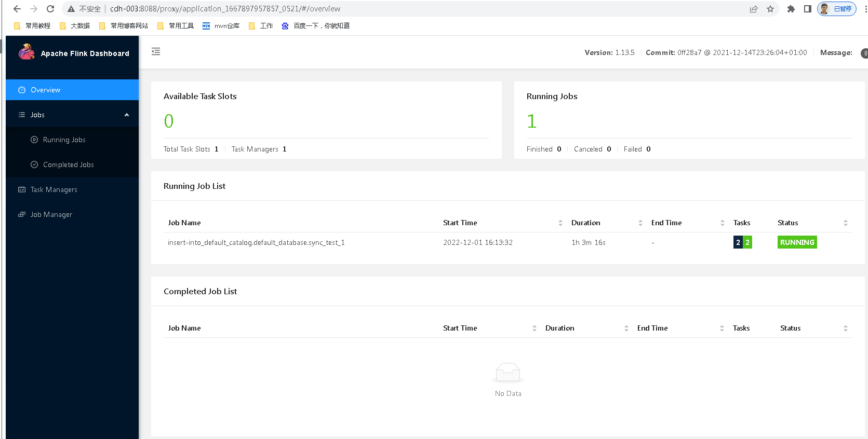Click the browser address bar URL

[225, 9]
